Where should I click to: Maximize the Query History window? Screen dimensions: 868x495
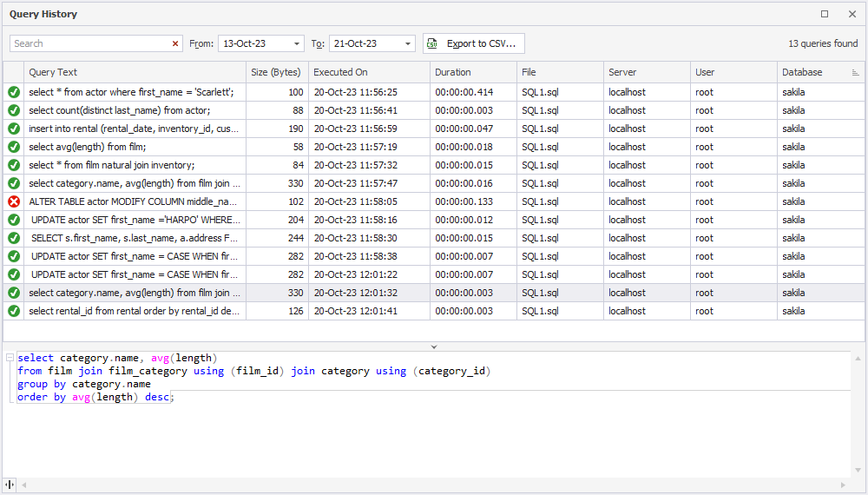(x=825, y=14)
